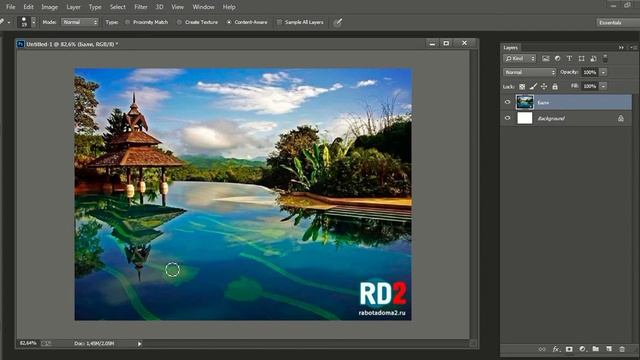
Task: Lock all layer attributes
Action: tap(555, 87)
